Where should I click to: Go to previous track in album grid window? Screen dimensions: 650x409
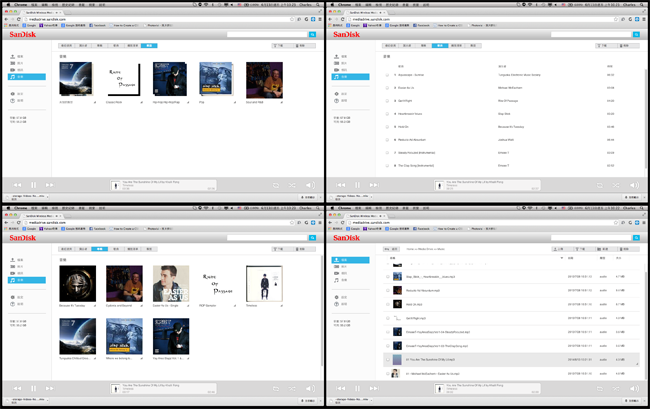click(17, 388)
